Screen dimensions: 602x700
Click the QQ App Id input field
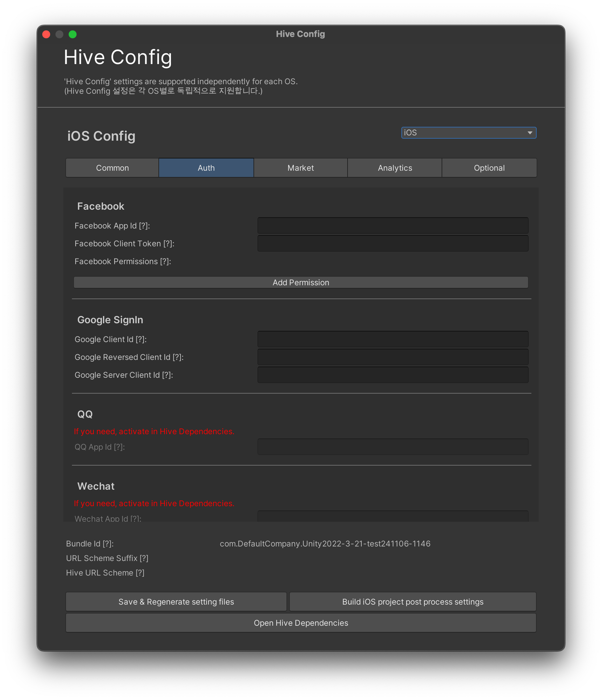(x=393, y=447)
